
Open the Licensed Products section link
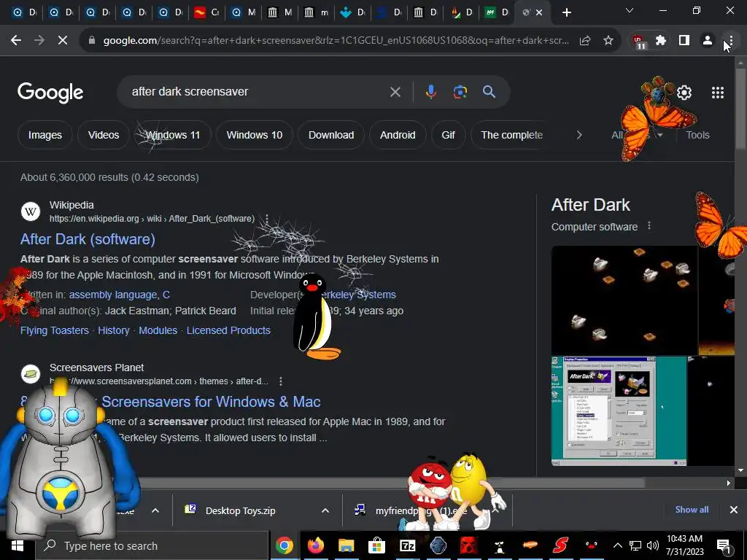tap(228, 330)
